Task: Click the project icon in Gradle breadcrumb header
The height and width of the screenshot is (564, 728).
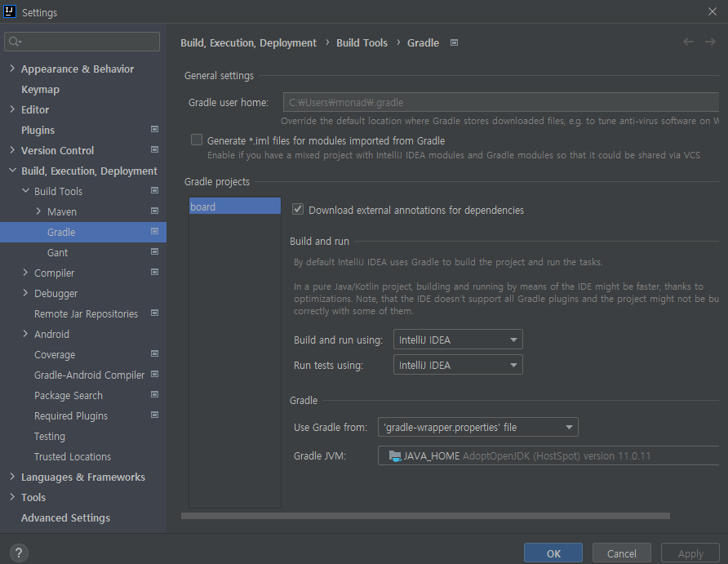Action: pos(454,42)
